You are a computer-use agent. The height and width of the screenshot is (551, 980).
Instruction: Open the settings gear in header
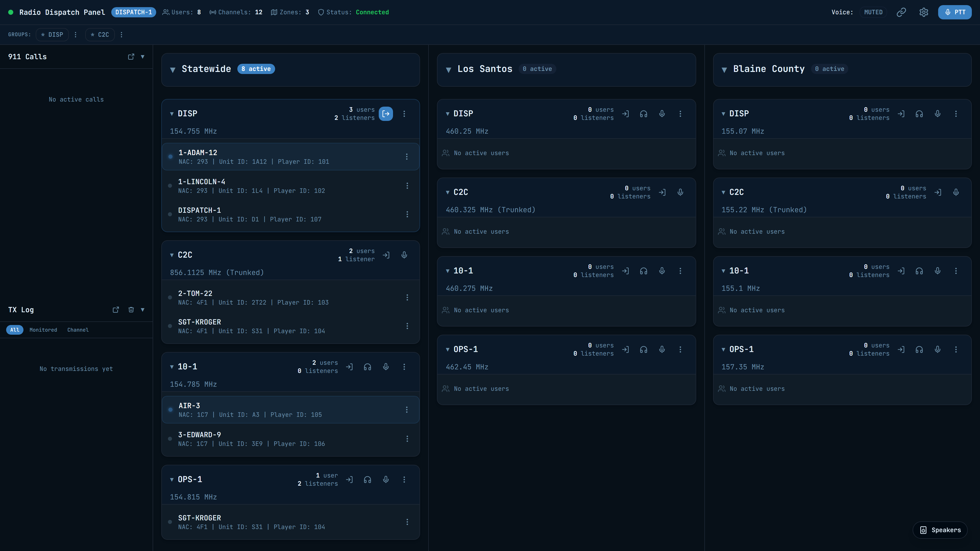pos(924,12)
